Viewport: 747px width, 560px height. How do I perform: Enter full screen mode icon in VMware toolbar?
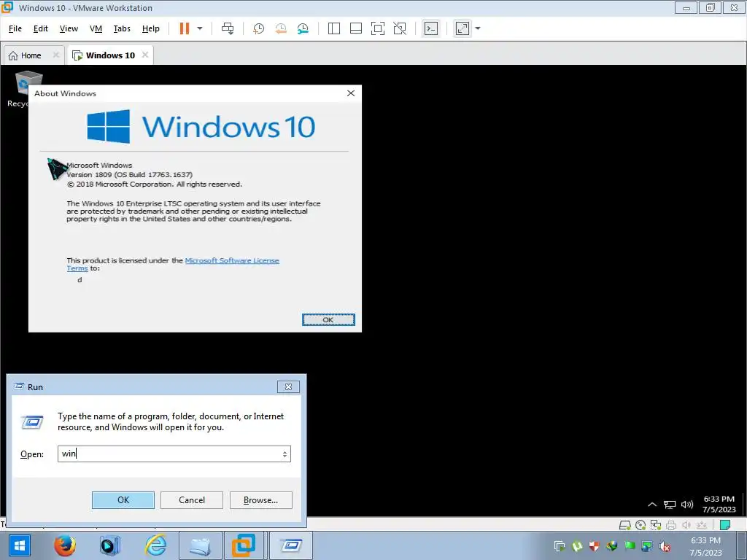[x=378, y=28]
